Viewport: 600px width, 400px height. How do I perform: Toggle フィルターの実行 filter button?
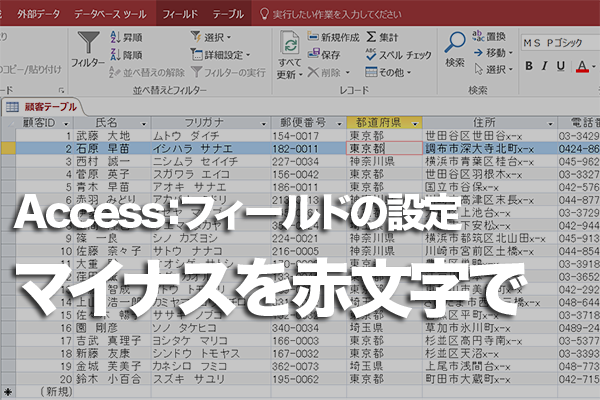point(228,72)
